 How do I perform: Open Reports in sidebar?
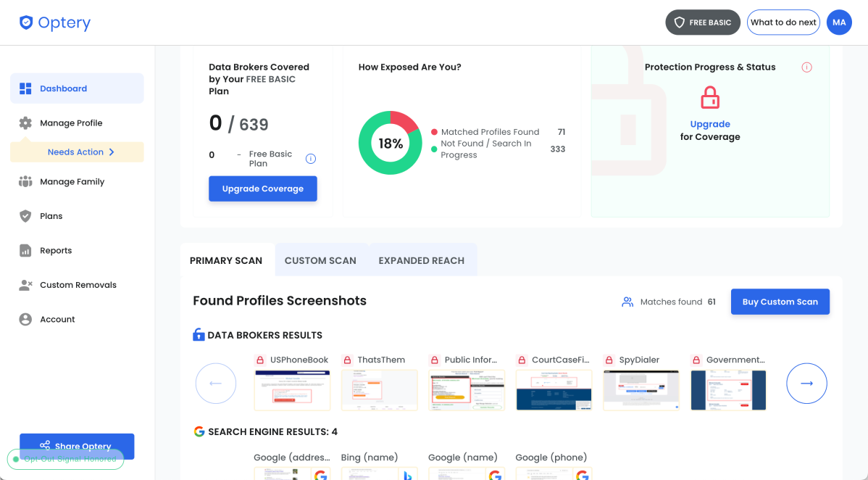point(56,251)
